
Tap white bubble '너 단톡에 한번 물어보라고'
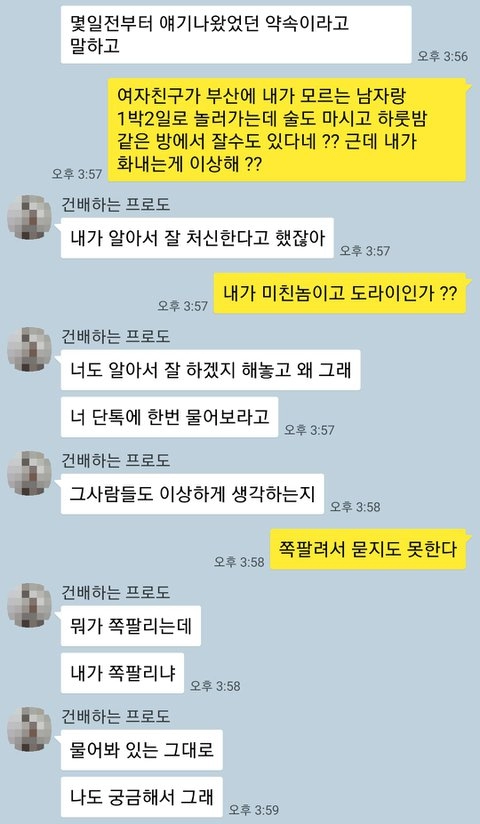tap(169, 417)
